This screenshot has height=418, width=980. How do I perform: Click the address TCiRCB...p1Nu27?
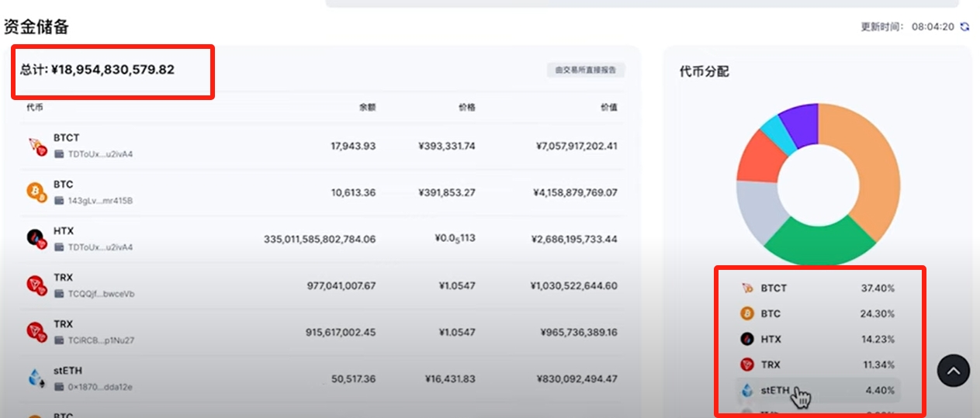coord(100,340)
